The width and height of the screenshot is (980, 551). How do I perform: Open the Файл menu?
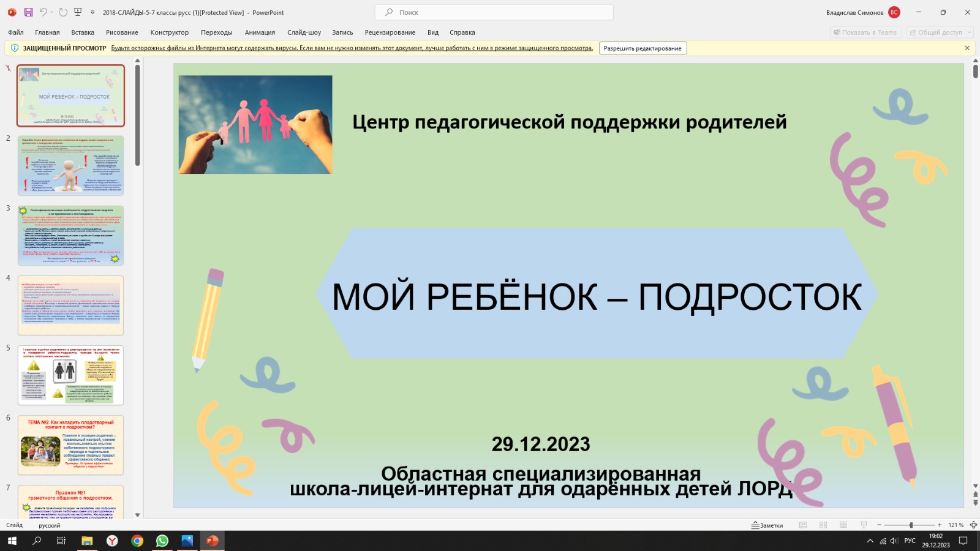(x=16, y=32)
